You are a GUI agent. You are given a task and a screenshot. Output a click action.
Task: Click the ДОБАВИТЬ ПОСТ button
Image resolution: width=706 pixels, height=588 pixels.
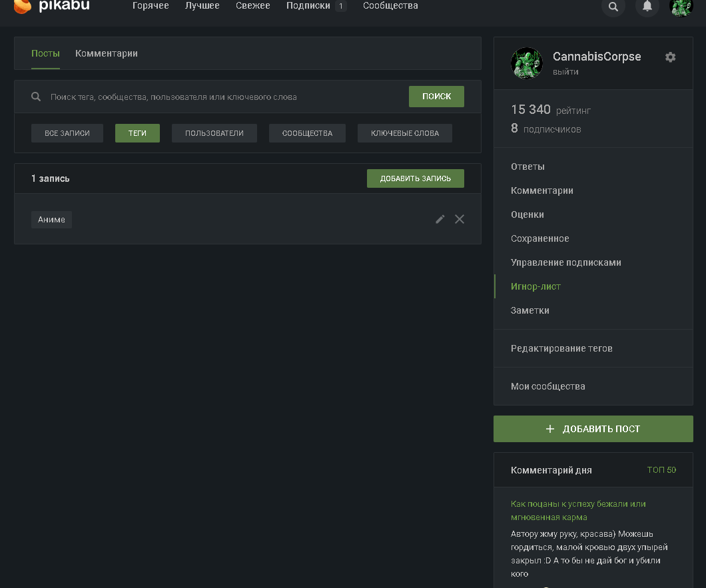pos(593,429)
